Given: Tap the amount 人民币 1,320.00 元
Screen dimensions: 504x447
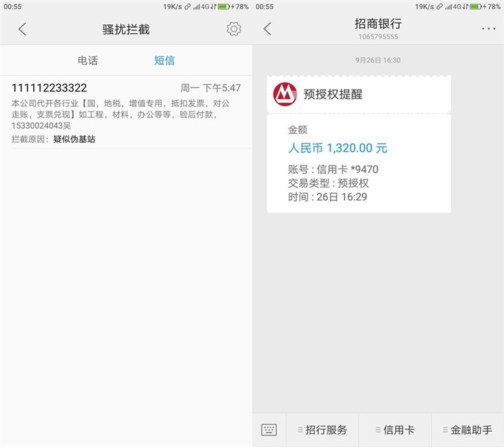Looking at the screenshot, I should tap(338, 148).
